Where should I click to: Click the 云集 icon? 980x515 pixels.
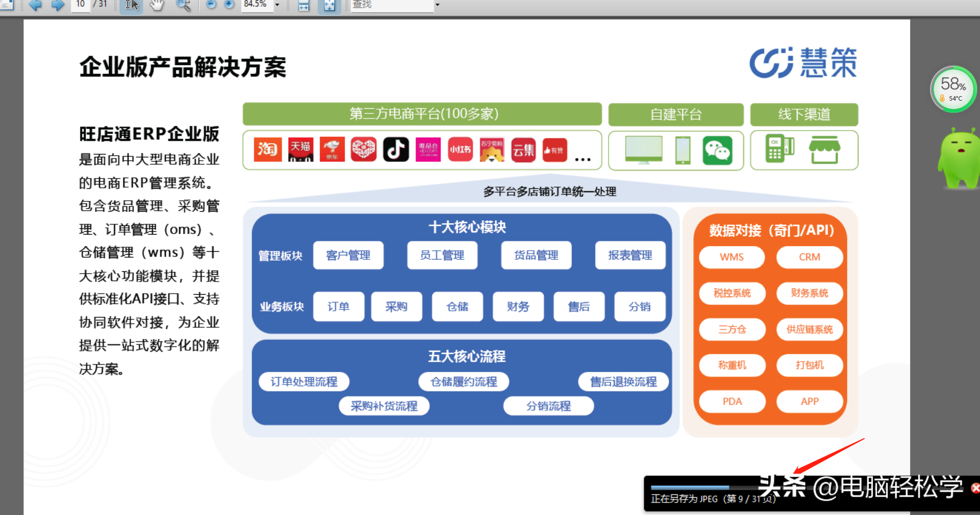[x=523, y=150]
